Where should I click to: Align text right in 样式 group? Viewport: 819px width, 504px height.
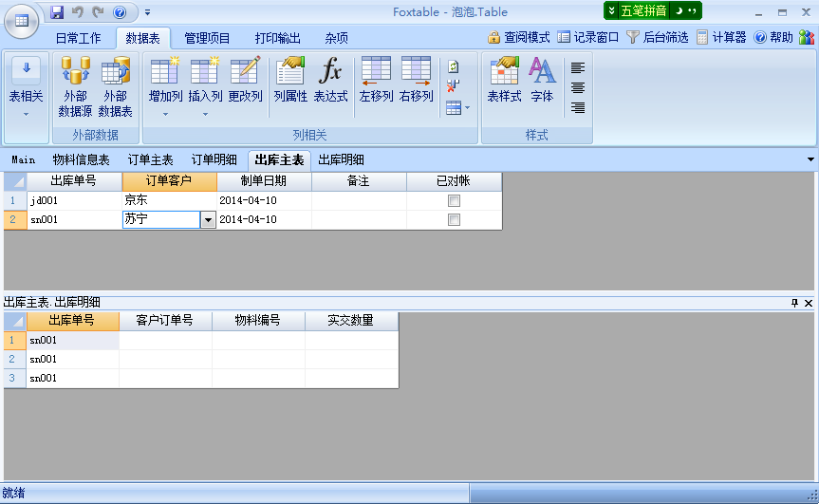tap(578, 107)
